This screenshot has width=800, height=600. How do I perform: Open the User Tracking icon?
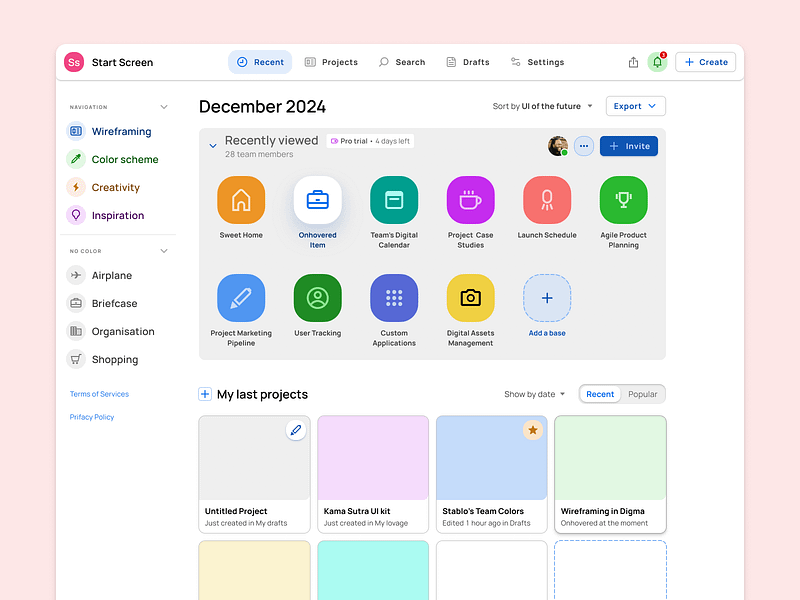pos(317,298)
